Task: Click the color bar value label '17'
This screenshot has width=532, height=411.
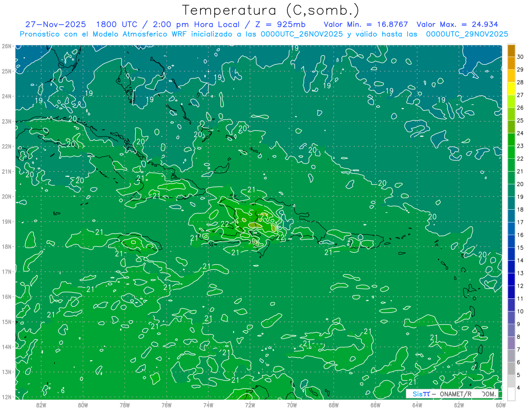Action: coord(520,222)
